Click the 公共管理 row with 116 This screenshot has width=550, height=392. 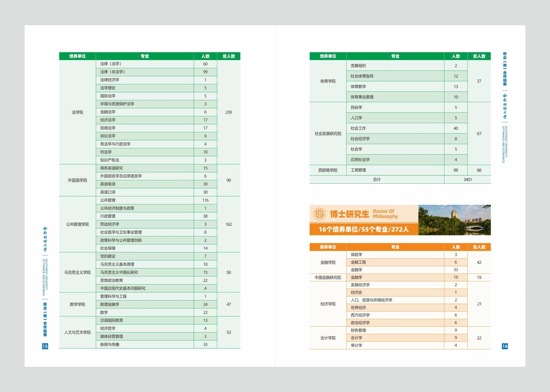[x=156, y=200]
